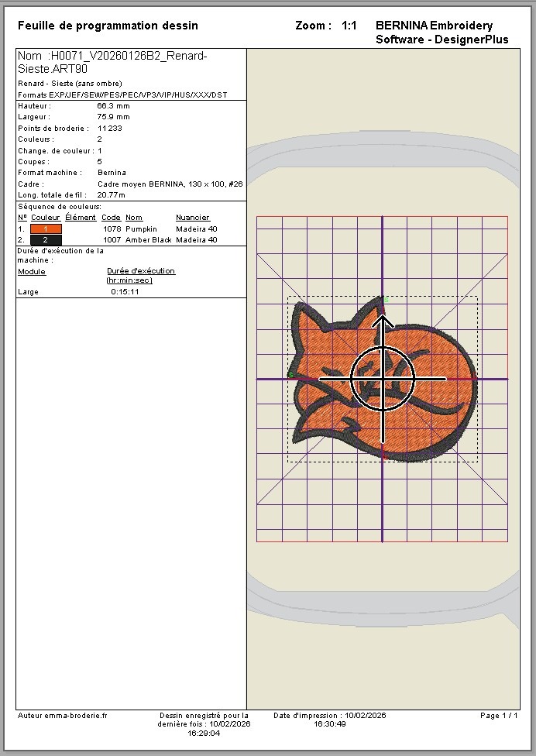Click the Amber Black color swatch 2
Viewport: 536px width, 756px height.
click(x=46, y=239)
